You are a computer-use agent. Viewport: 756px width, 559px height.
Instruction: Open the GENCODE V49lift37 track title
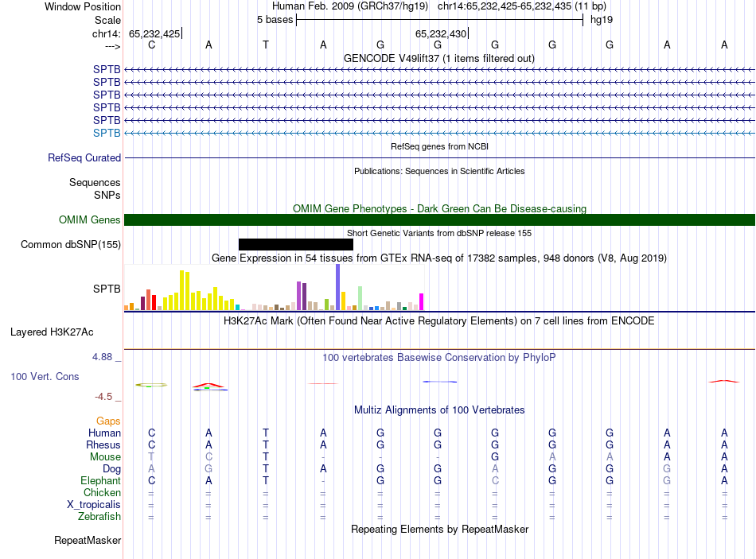click(x=438, y=58)
